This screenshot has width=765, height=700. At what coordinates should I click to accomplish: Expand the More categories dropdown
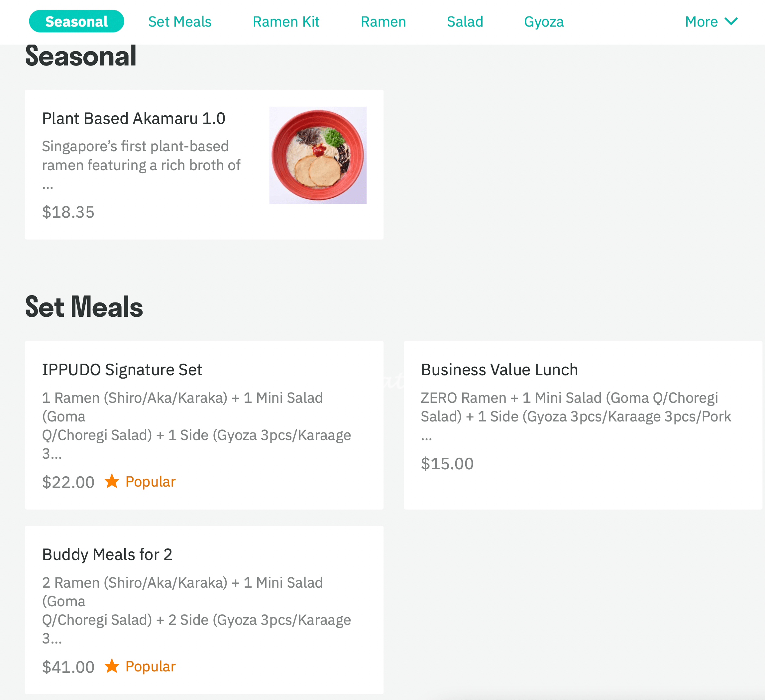coord(711,22)
